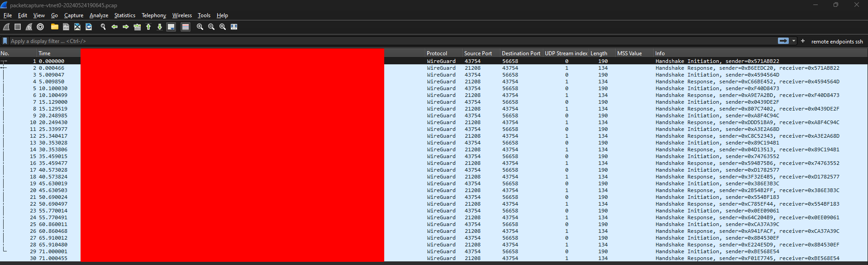Image resolution: width=868 pixels, height=265 pixels.
Task: Open the Statistics menu
Action: pyautogui.click(x=125, y=15)
